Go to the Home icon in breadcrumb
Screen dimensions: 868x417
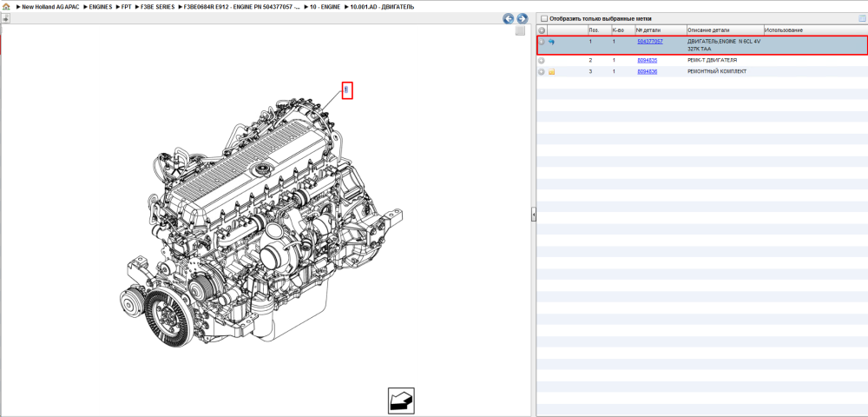pyautogui.click(x=6, y=7)
